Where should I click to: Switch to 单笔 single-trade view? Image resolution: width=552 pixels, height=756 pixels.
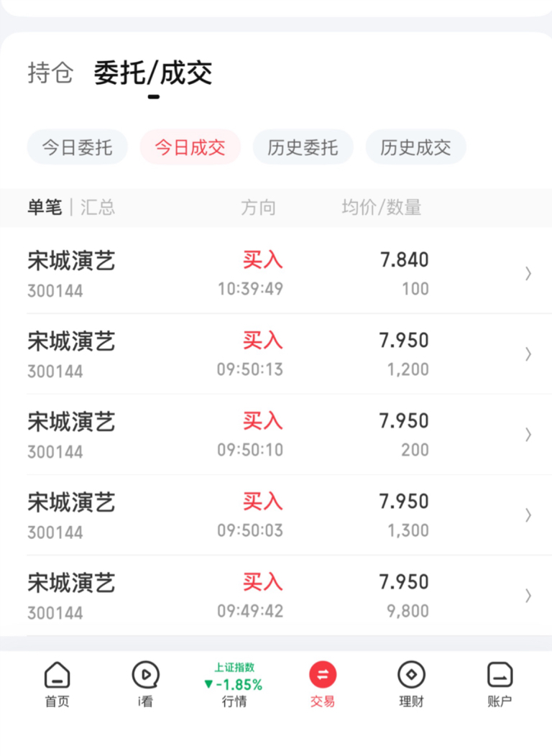coord(45,208)
